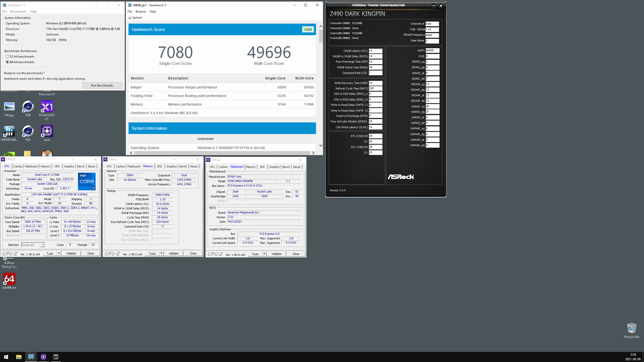Click the Run Benchmarks button
The width and height of the screenshot is (644, 362).
102,85
